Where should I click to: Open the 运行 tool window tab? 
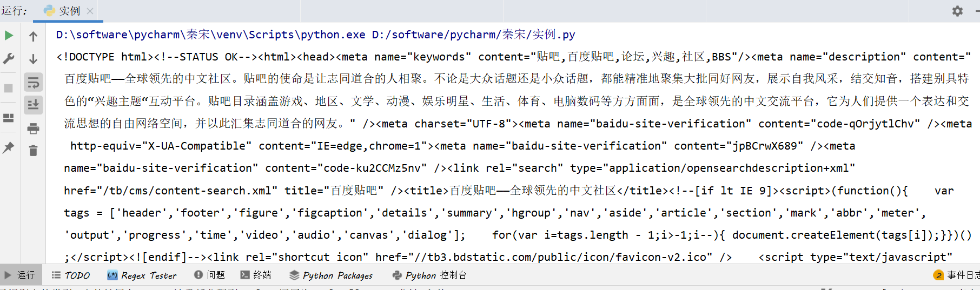point(20,275)
